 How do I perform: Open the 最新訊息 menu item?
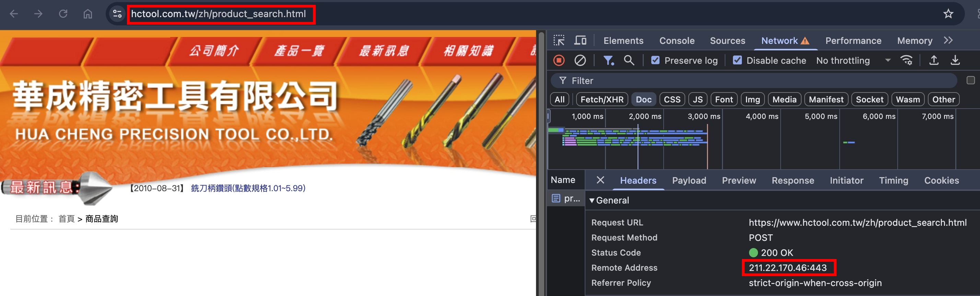pyautogui.click(x=384, y=51)
